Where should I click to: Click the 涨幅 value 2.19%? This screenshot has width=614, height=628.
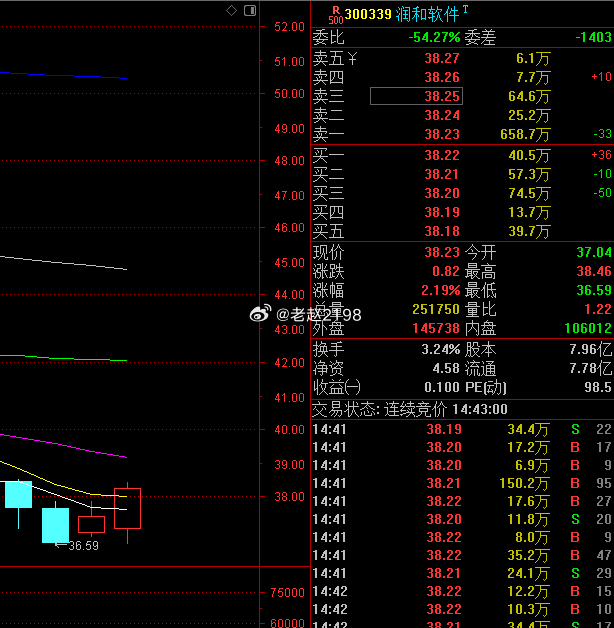pos(440,290)
